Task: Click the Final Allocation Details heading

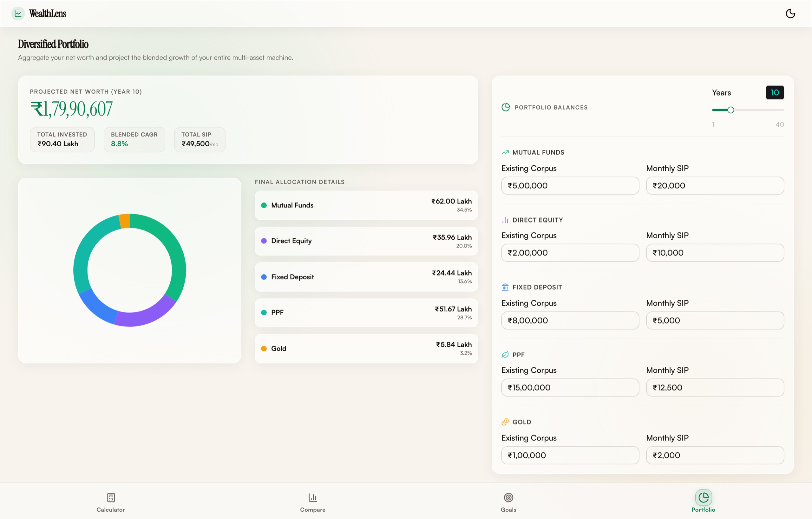Action: tap(299, 182)
